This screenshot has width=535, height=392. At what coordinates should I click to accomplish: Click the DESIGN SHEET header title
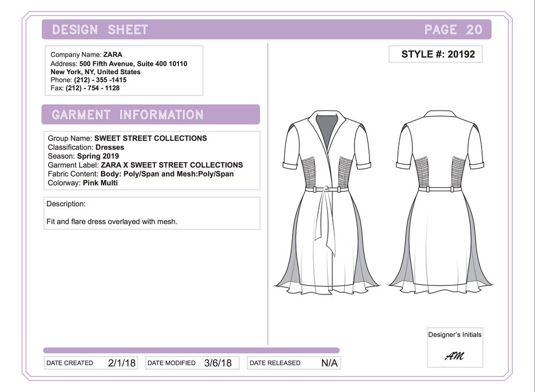point(100,30)
